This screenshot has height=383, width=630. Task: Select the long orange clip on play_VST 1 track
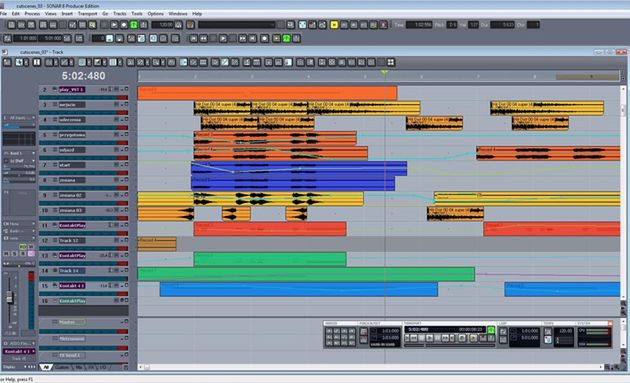click(267, 93)
